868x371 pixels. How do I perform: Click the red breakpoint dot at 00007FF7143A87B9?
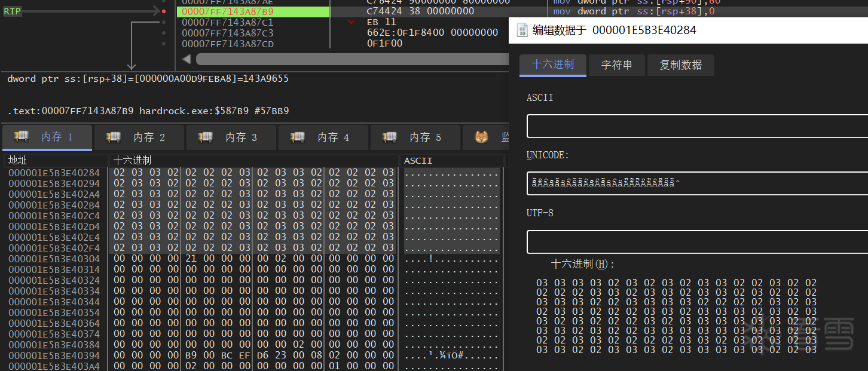164,11
